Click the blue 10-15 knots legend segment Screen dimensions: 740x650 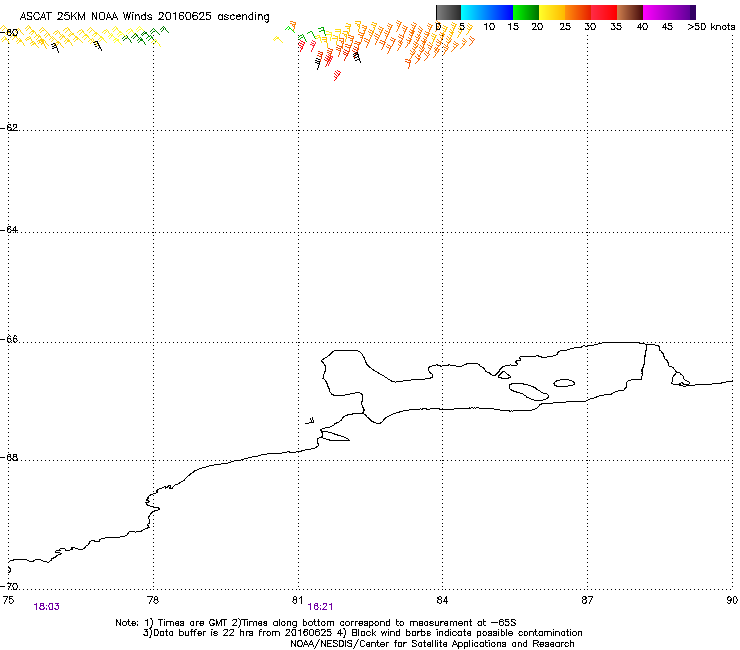point(500,12)
